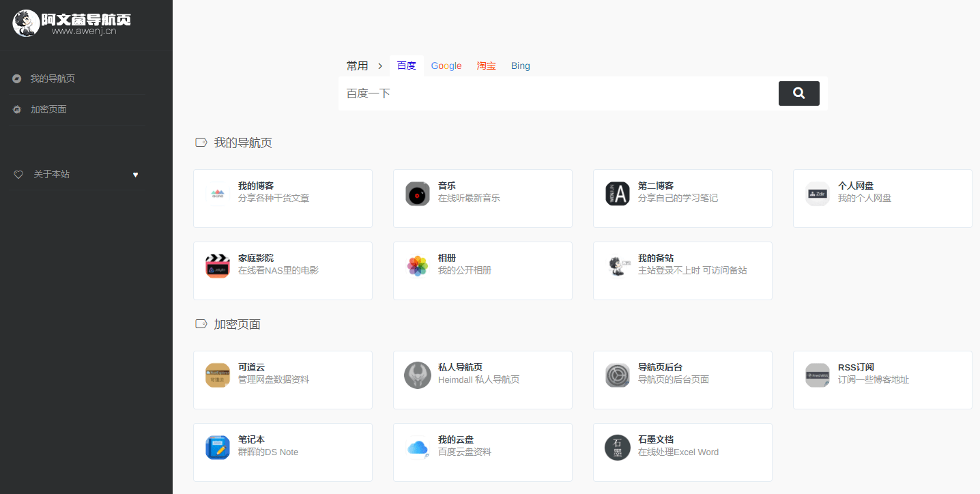Click the 私人导航页 Heimdall icon
The height and width of the screenshot is (494, 980).
pyautogui.click(x=417, y=375)
